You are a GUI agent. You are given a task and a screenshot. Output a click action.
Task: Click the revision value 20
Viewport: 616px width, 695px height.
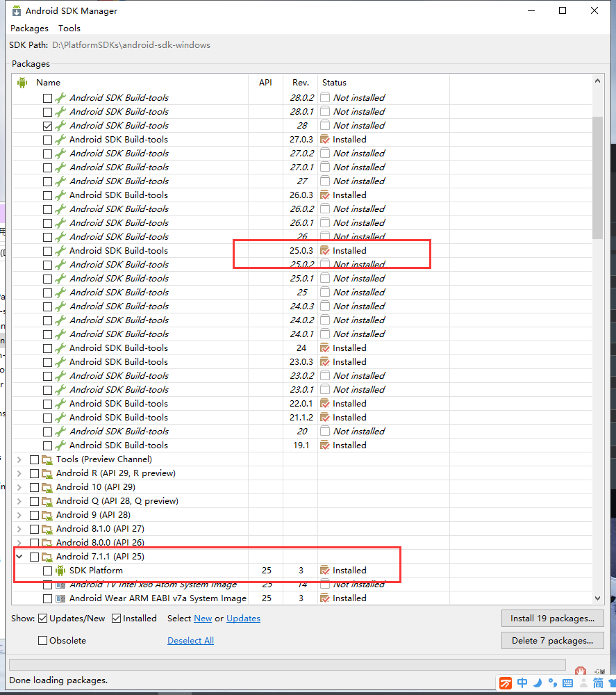point(302,432)
